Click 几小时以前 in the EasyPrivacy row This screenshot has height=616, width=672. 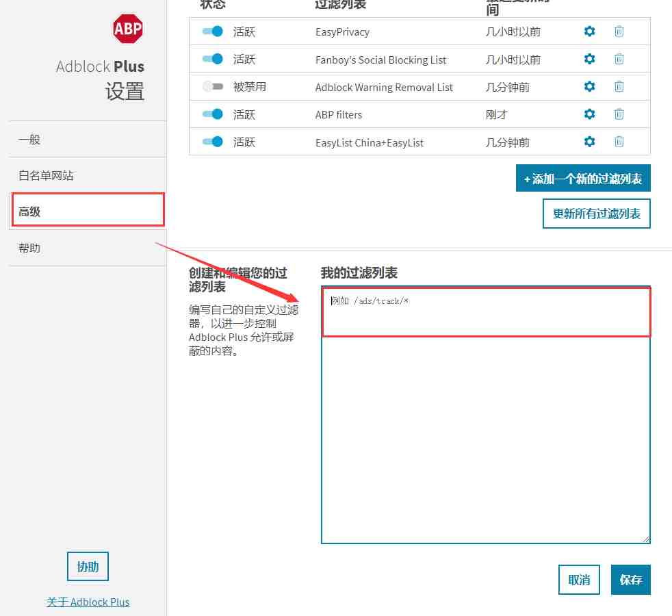(x=513, y=31)
